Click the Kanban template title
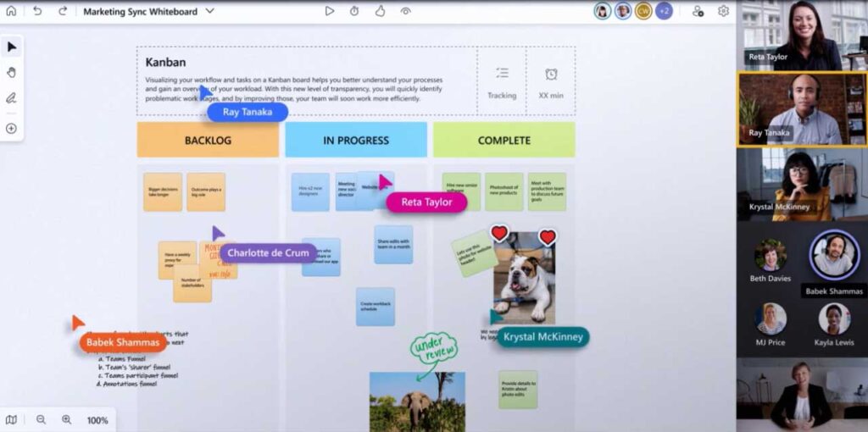The image size is (868, 432). click(165, 63)
